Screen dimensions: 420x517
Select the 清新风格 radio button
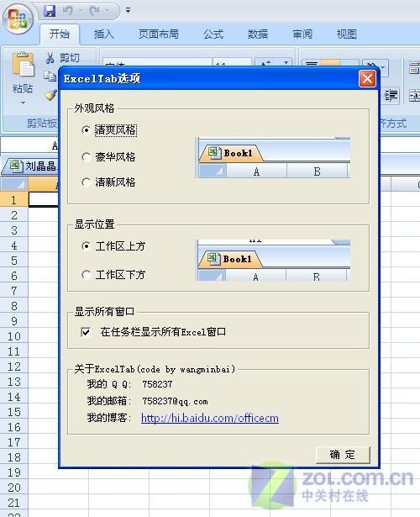point(86,182)
